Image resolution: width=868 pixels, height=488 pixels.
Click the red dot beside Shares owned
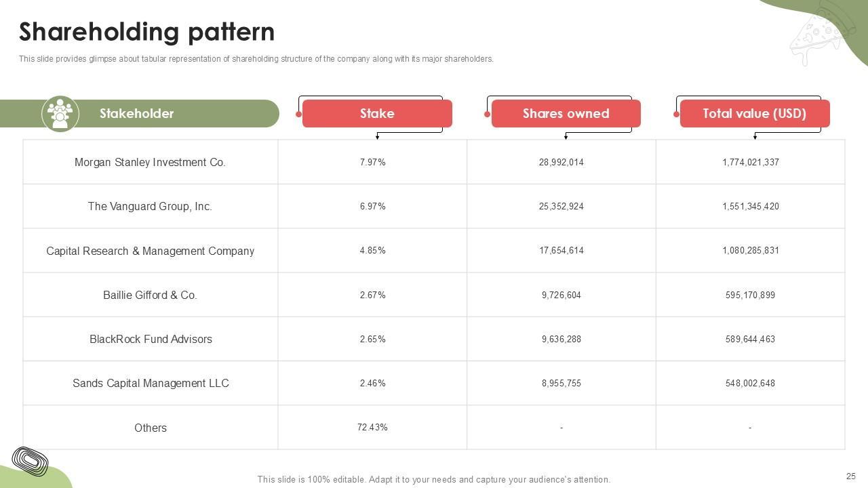pos(487,114)
